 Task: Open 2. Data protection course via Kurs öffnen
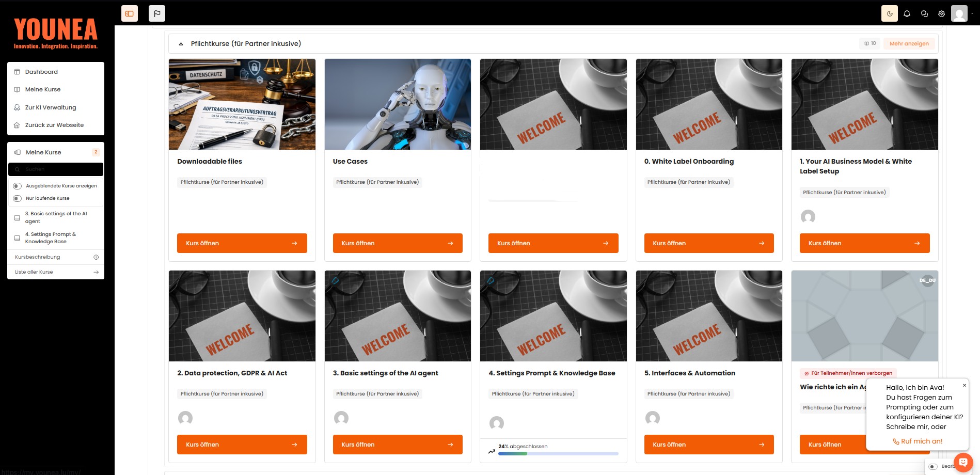(242, 445)
